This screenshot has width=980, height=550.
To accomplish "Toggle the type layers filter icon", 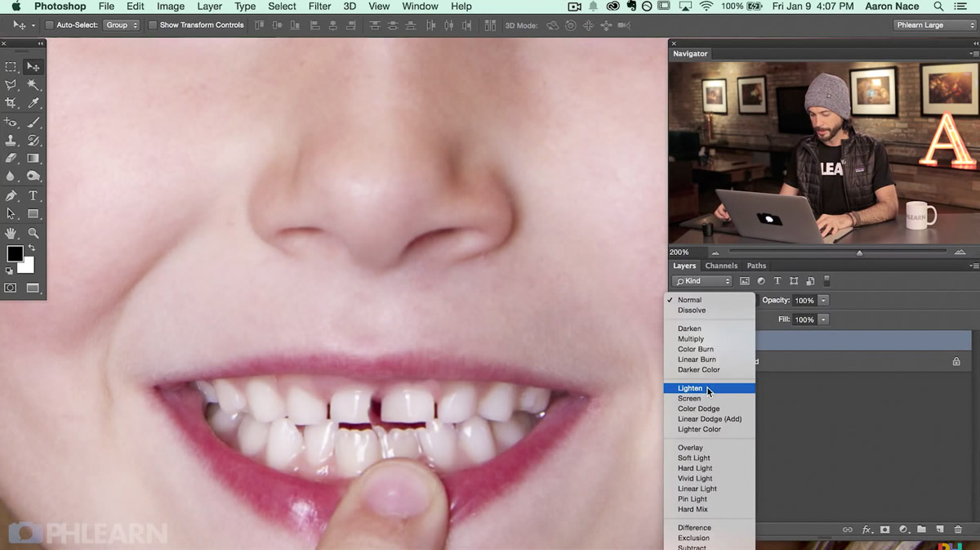I will coord(777,280).
